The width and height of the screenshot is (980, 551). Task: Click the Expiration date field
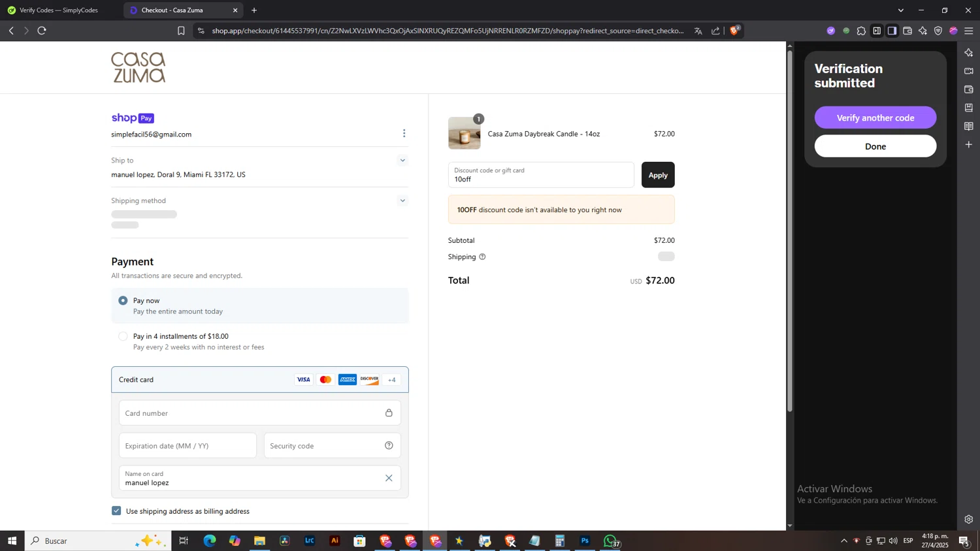pos(188,445)
